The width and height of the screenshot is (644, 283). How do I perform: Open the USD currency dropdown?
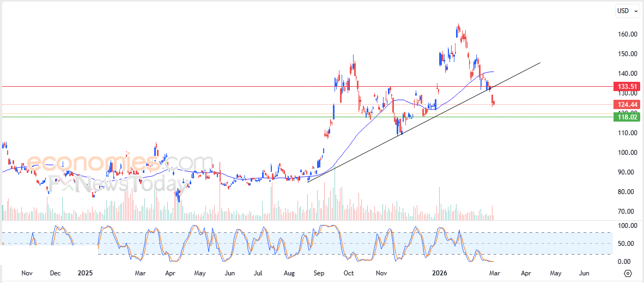point(628,11)
